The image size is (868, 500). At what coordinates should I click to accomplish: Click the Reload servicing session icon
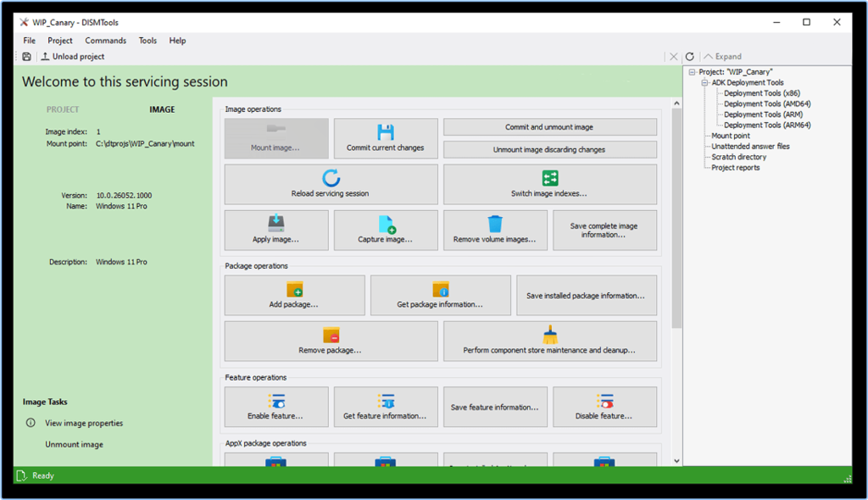click(331, 178)
